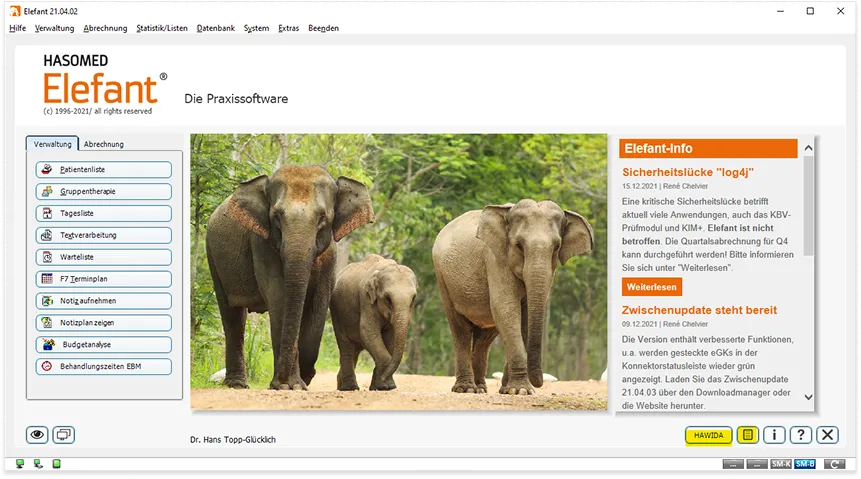Launch Textverarbeitung
Image resolution: width=861 pixels, height=479 pixels.
click(103, 235)
